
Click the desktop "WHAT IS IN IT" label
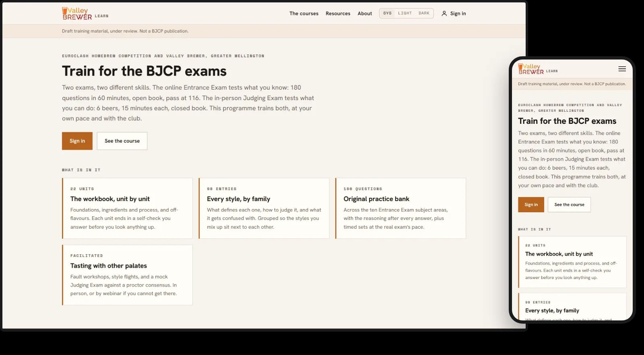[x=81, y=170]
